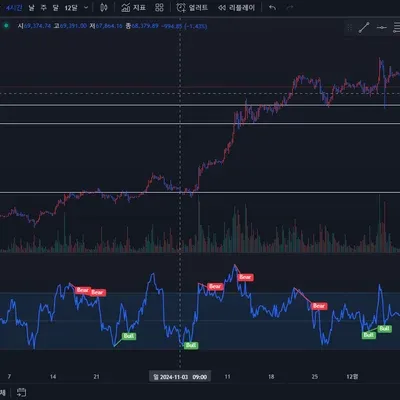Image resolution: width=400 pixels, height=400 pixels.
Task: Click the 11 date on the time axis
Action: [x=227, y=377]
